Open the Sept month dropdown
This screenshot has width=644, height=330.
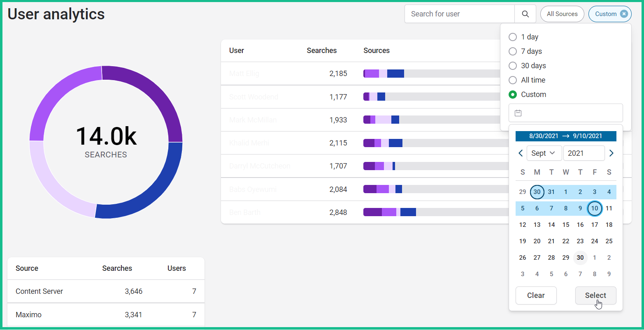[544, 153]
